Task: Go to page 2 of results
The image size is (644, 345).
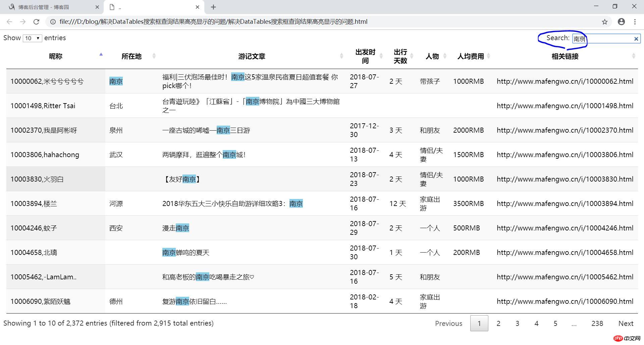Action: pos(498,323)
